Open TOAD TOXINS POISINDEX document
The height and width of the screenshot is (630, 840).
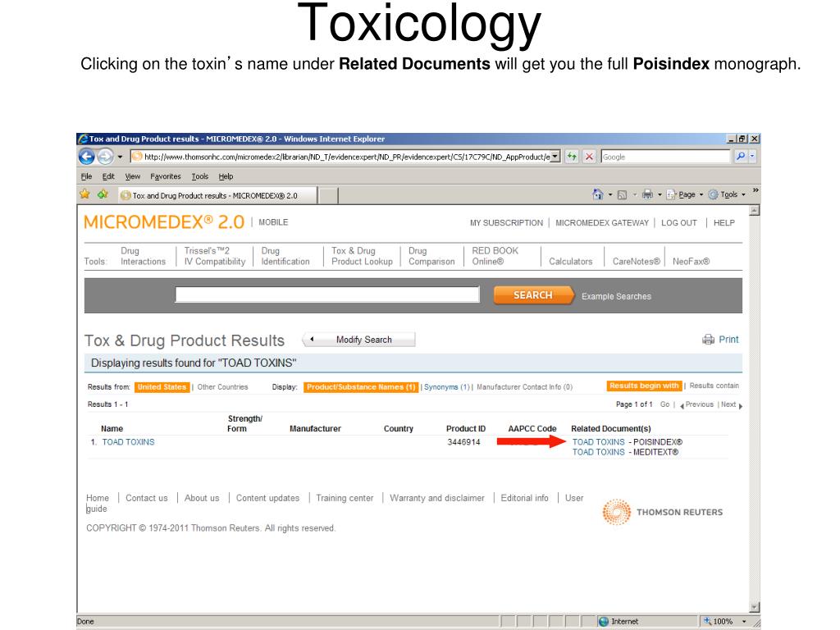598,442
